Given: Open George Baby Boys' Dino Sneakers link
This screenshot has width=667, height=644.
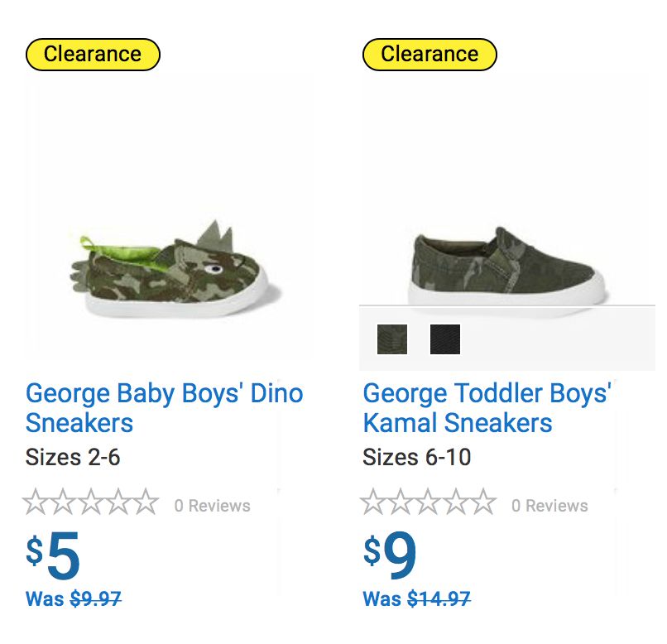Looking at the screenshot, I should tap(164, 407).
